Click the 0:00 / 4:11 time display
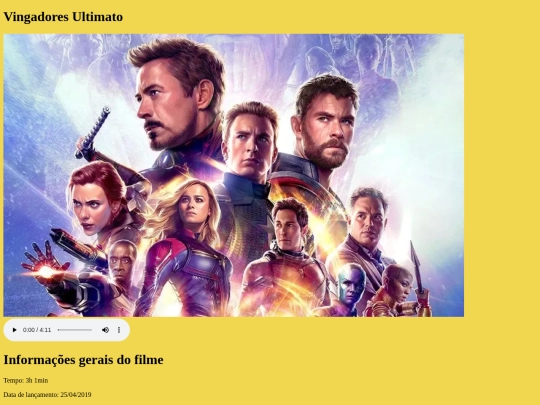540x405 pixels. pos(37,330)
